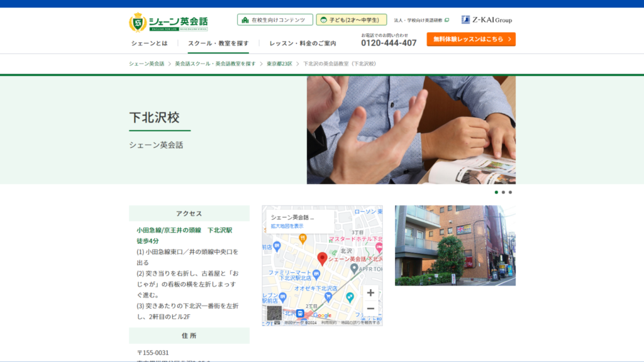Select the second carousel dot

coord(503,192)
